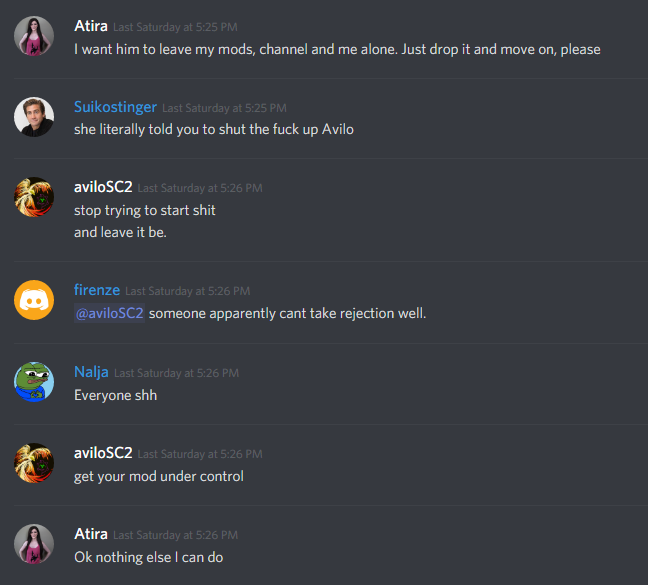Click Atira's avatar on the first message

tap(34, 36)
